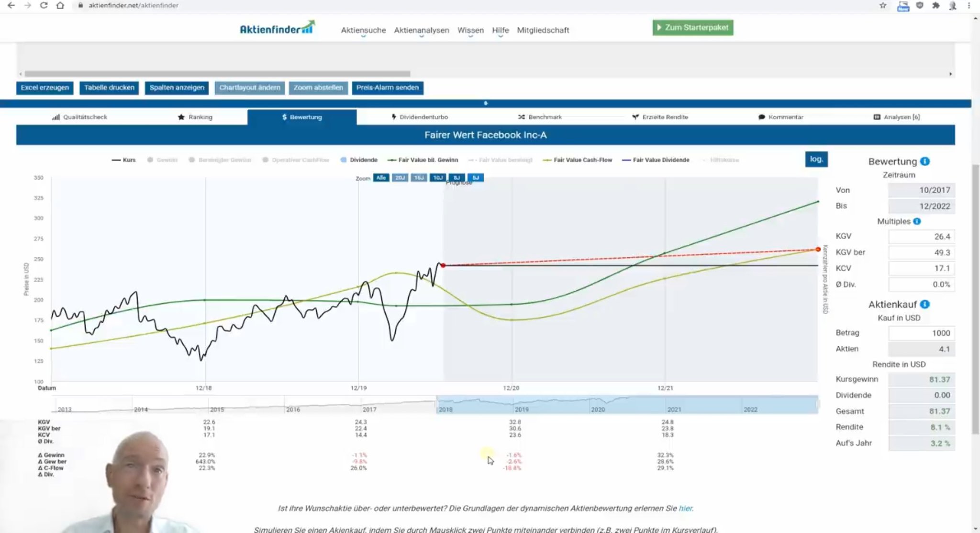Image resolution: width=980 pixels, height=533 pixels.
Task: Bookmark page with browser star icon
Action: pyautogui.click(x=883, y=5)
